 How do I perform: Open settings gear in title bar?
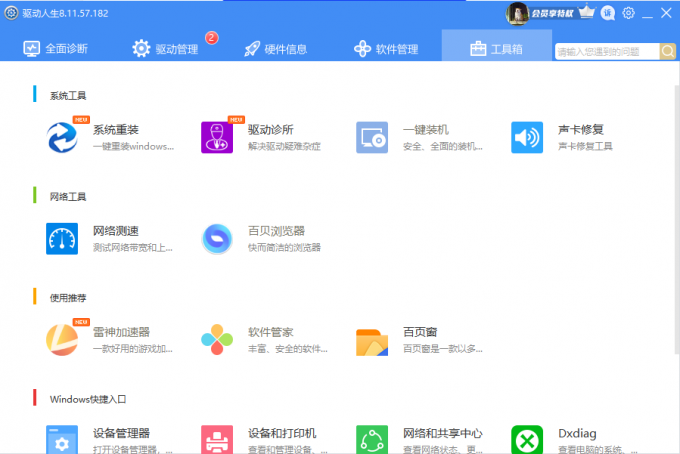(628, 13)
